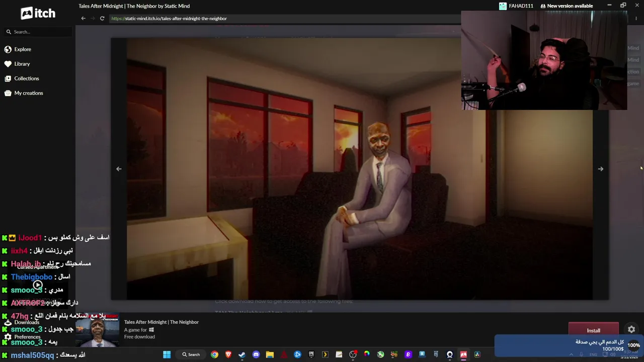Open DaVinci Resolve from the taskbar
This screenshot has width=644, height=362.
coord(477,354)
